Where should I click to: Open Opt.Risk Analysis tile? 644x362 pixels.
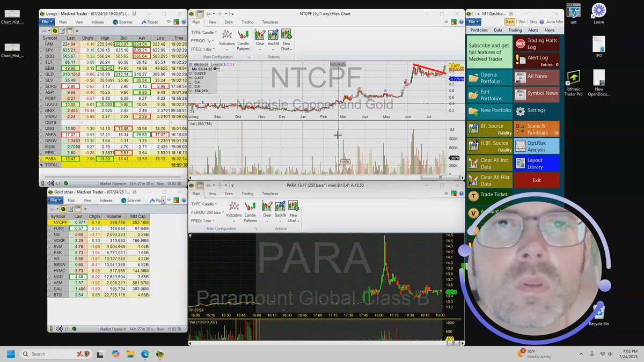[x=537, y=146]
